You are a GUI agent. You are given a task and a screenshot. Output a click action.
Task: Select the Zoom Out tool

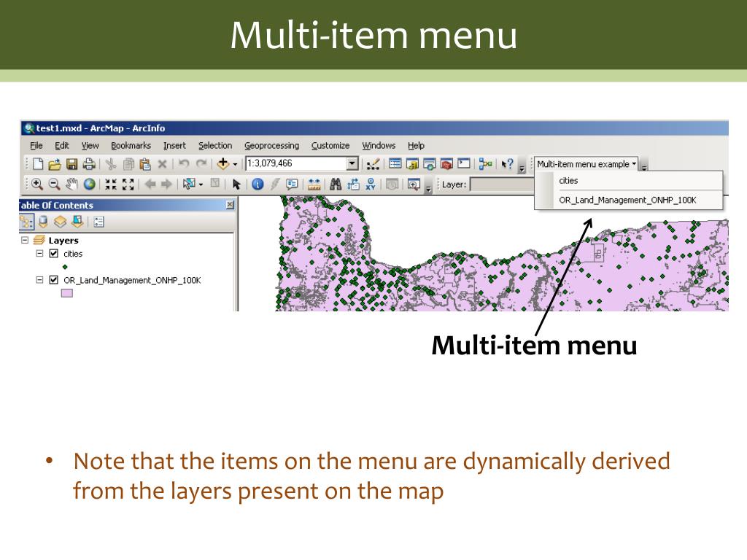[54, 184]
